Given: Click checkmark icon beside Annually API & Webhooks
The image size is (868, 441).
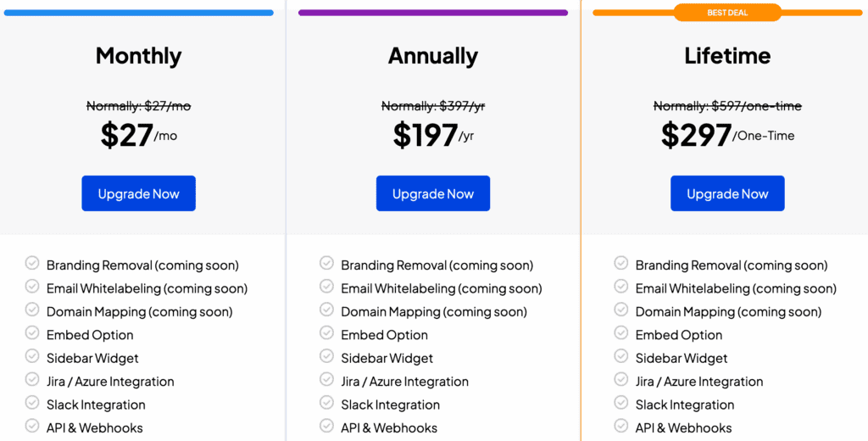Looking at the screenshot, I should point(326,426).
